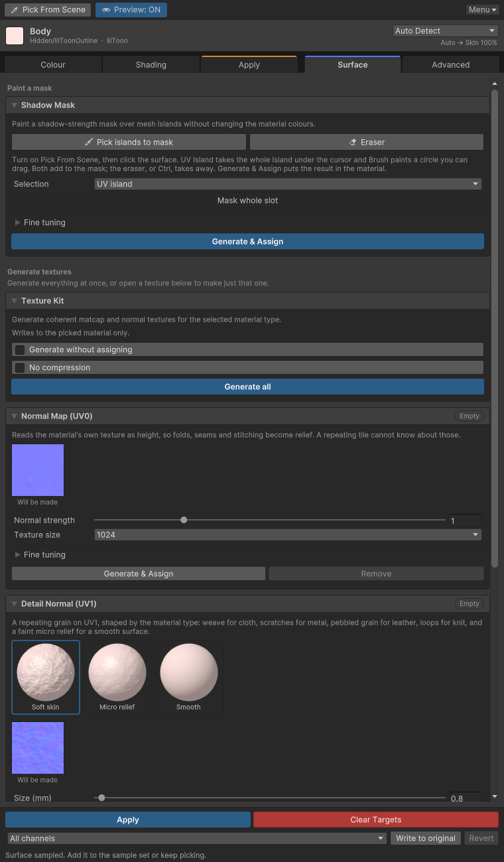This screenshot has width=504, height=862.
Task: Open the Advanced tab
Action: (x=451, y=64)
